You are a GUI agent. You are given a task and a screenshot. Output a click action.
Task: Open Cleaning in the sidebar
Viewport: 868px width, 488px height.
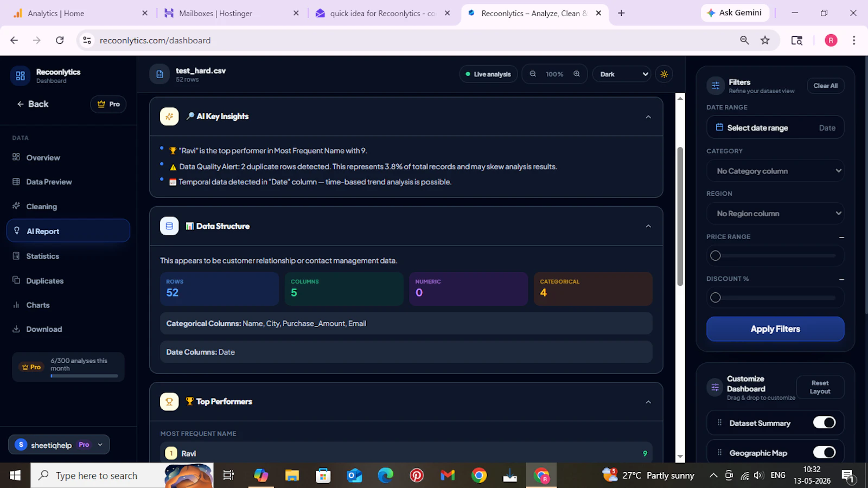coord(68,206)
